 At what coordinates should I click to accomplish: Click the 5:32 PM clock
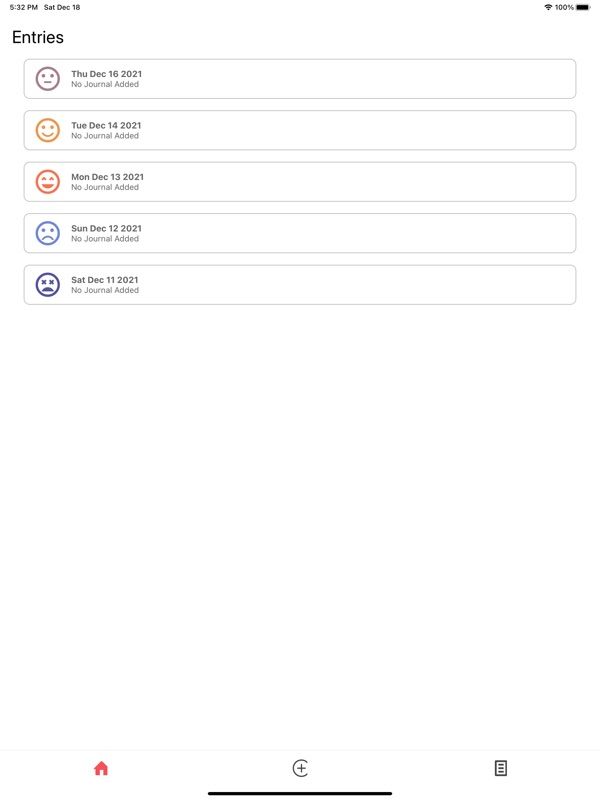pyautogui.click(x=22, y=7)
